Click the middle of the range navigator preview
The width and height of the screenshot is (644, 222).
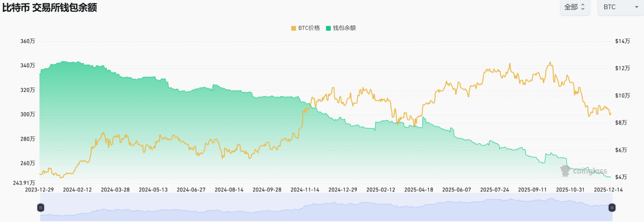pyautogui.click(x=326, y=208)
